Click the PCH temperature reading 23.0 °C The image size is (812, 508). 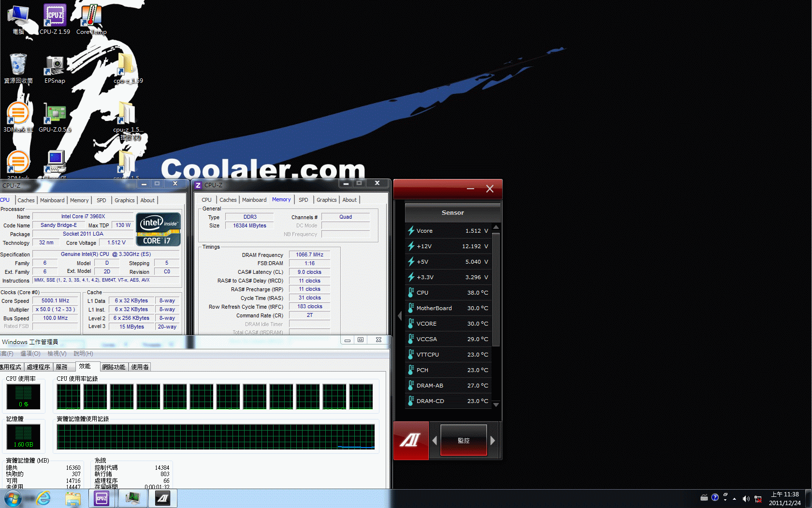[478, 370]
